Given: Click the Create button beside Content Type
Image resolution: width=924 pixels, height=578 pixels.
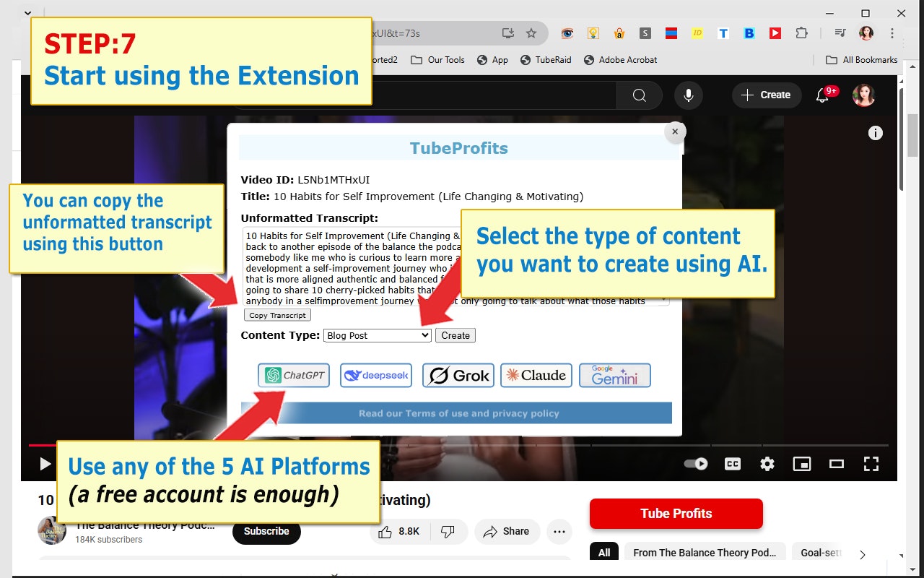Looking at the screenshot, I should (x=456, y=335).
